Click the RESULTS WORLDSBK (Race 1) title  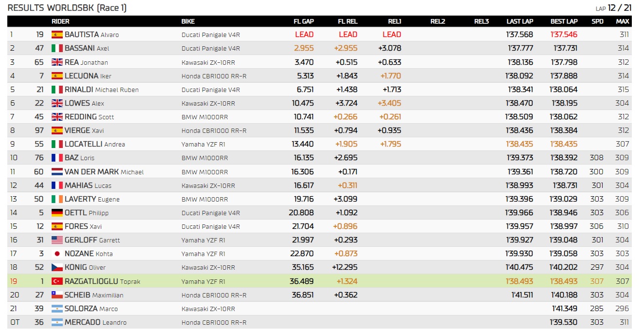coord(67,8)
